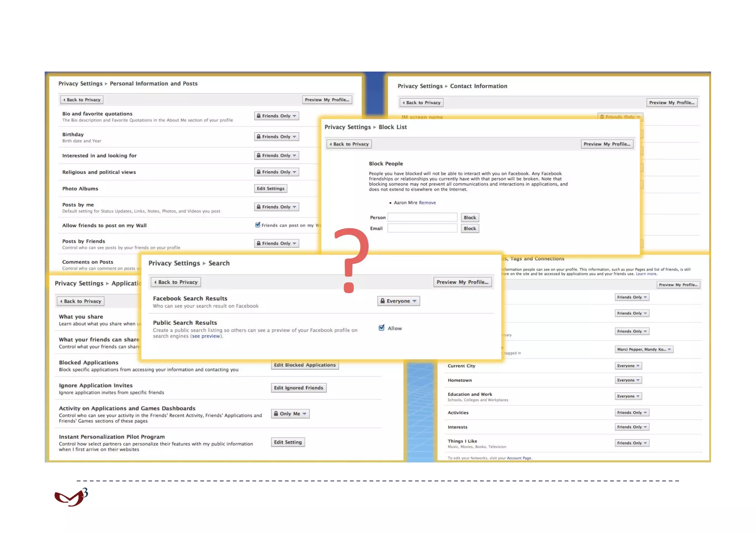Open Facebook Search Results Everyone dropdown
Screen dimensions: 756x534
[399, 301]
